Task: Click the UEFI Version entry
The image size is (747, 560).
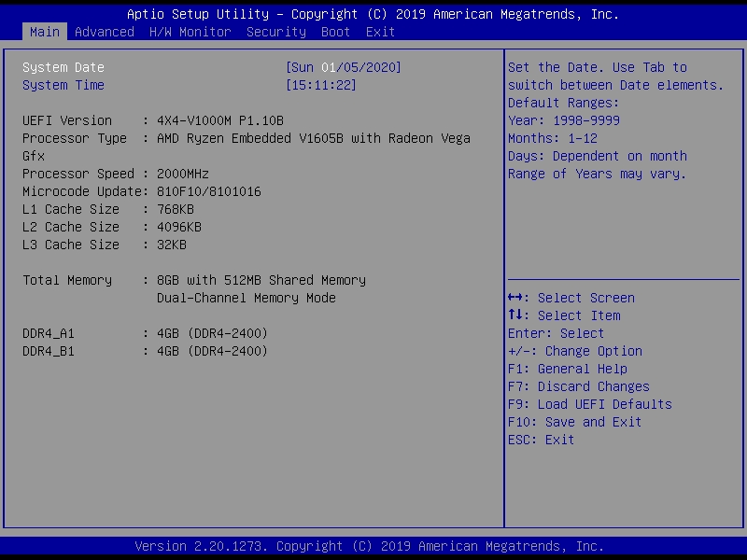Action: point(153,120)
